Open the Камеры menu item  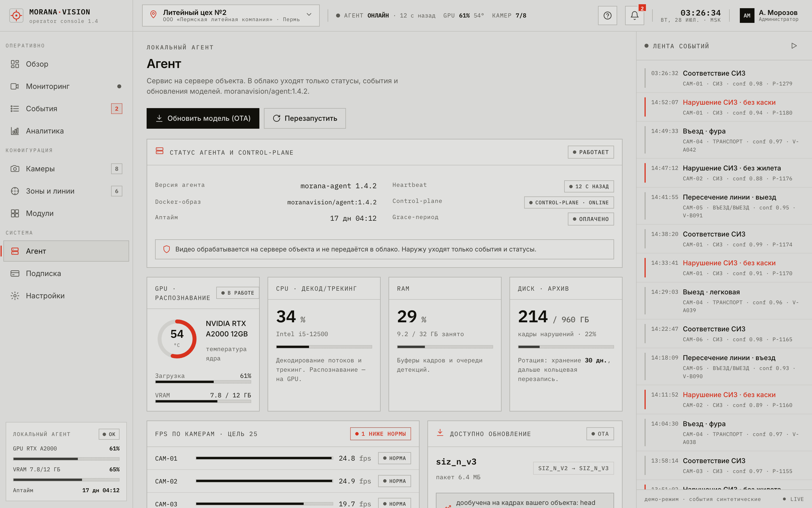point(66,169)
